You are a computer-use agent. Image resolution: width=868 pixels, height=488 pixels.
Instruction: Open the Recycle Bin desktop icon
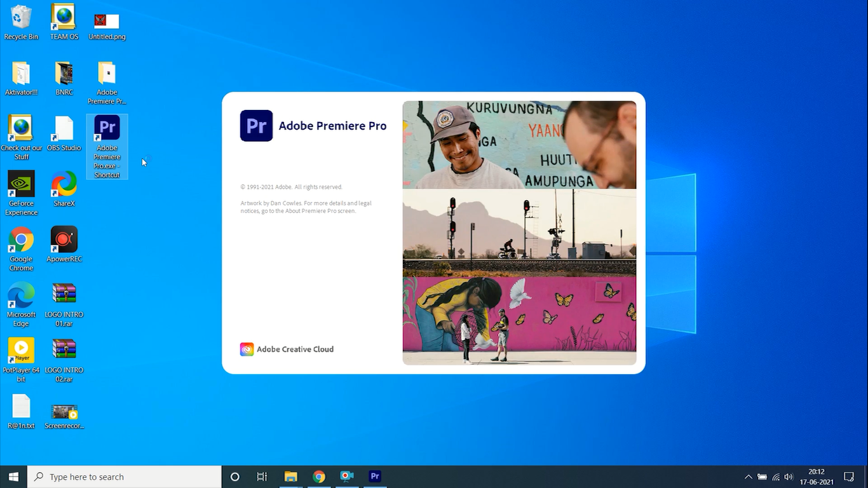tap(21, 22)
